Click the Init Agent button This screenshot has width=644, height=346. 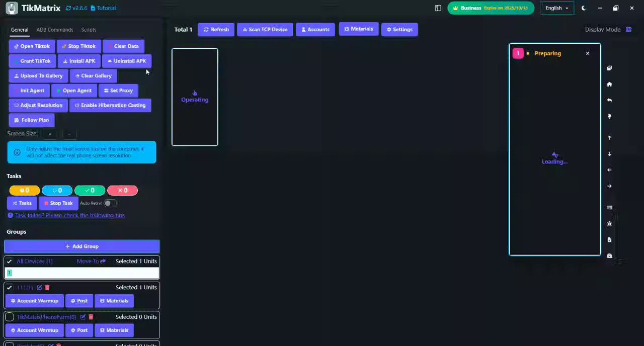[29, 91]
